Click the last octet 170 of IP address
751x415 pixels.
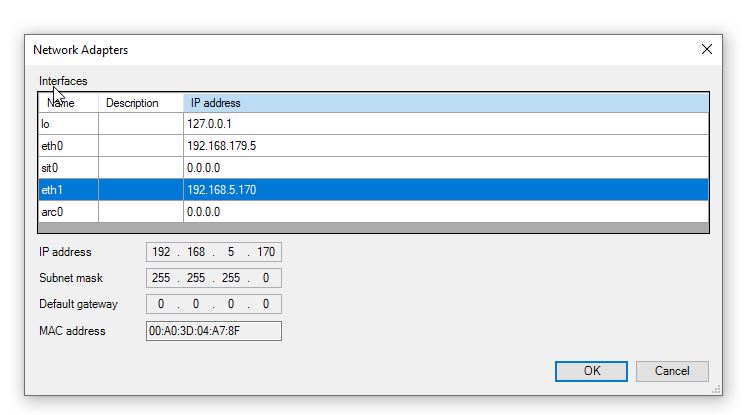(266, 252)
